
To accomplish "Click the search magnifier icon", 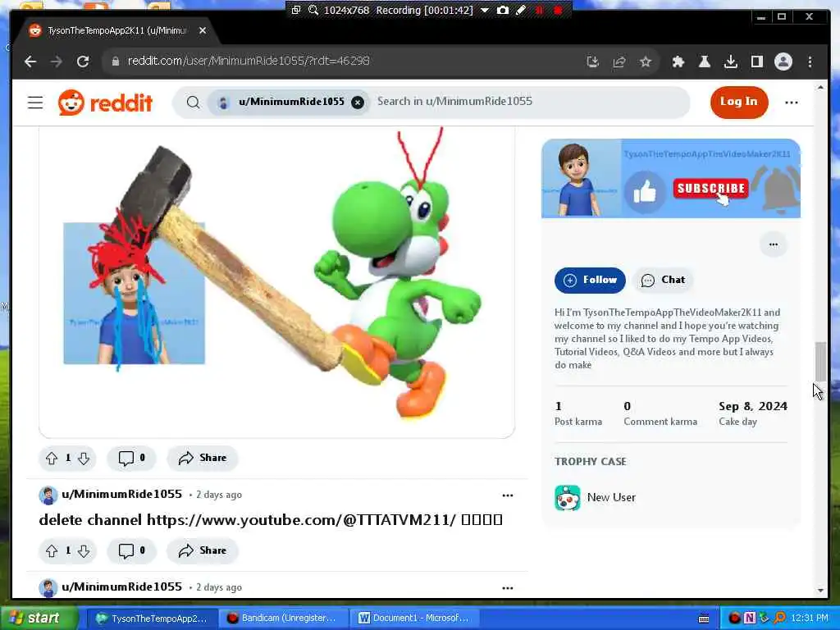I will (194, 103).
